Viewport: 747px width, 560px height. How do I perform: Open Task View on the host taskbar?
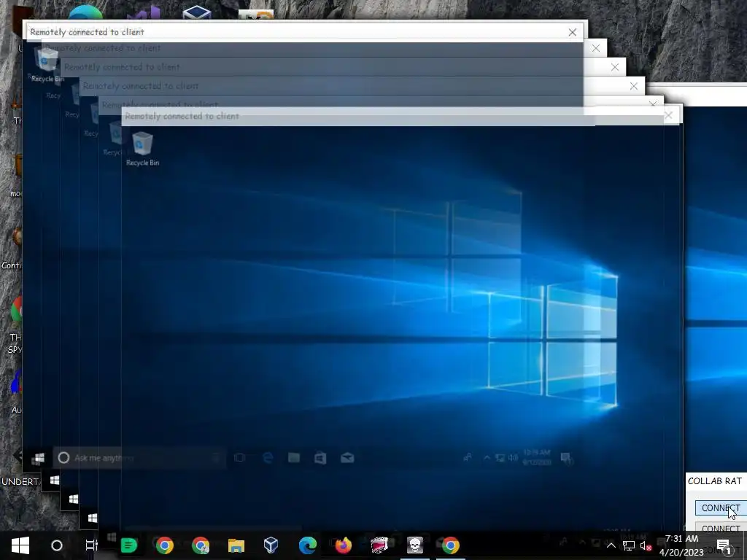click(x=91, y=545)
